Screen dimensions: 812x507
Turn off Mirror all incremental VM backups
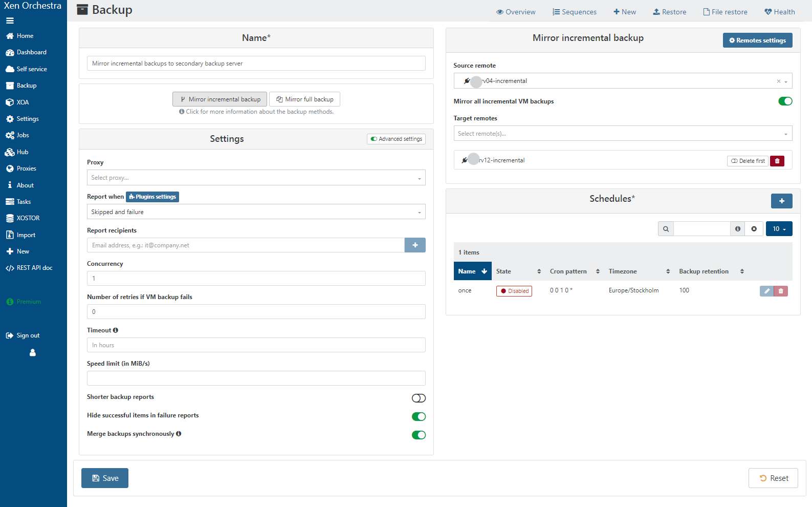(x=785, y=101)
